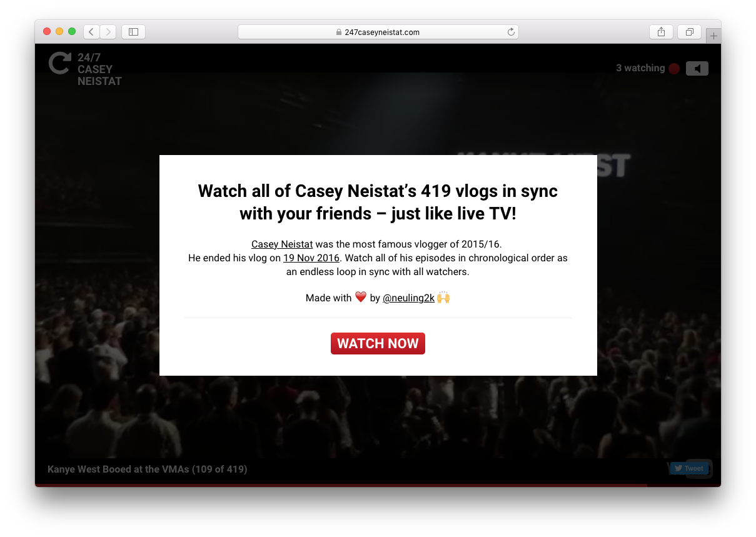Click the 247caseyneistat.com address bar
Viewport: 756px width, 537px height.
click(378, 32)
